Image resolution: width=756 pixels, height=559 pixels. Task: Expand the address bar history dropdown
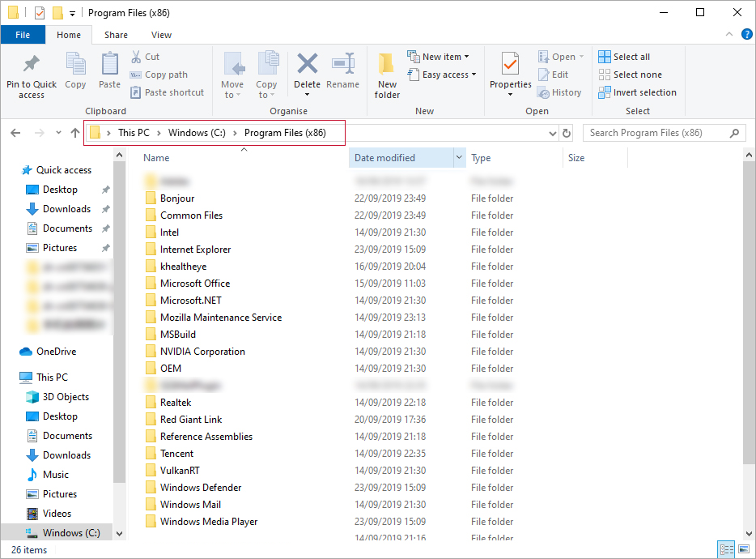pos(552,133)
